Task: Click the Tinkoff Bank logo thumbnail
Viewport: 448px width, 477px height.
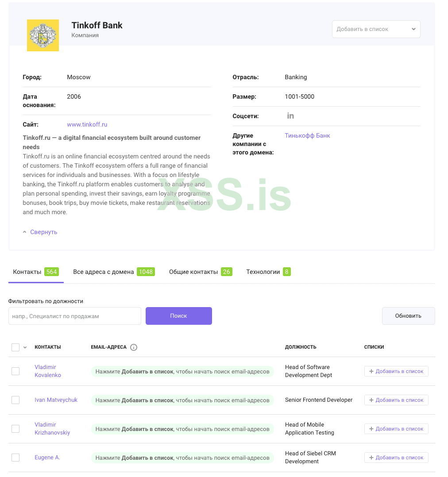Action: coord(43,35)
